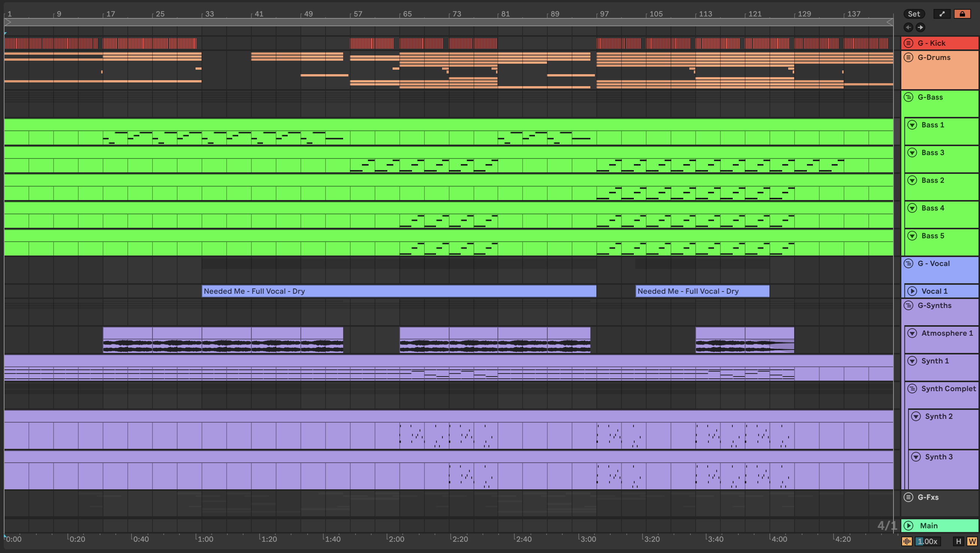Select the first Needed Me vocal clip

pos(399,291)
